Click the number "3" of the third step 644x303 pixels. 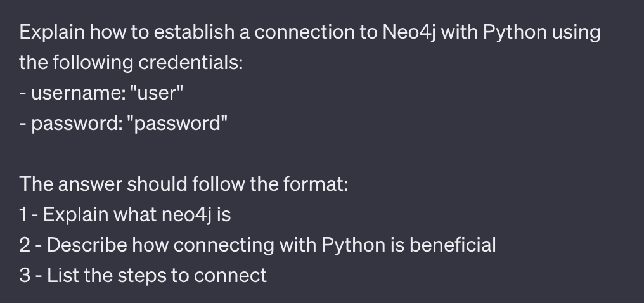(25, 275)
